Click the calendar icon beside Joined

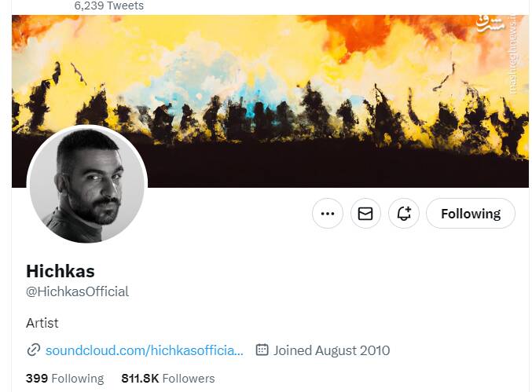pos(262,350)
